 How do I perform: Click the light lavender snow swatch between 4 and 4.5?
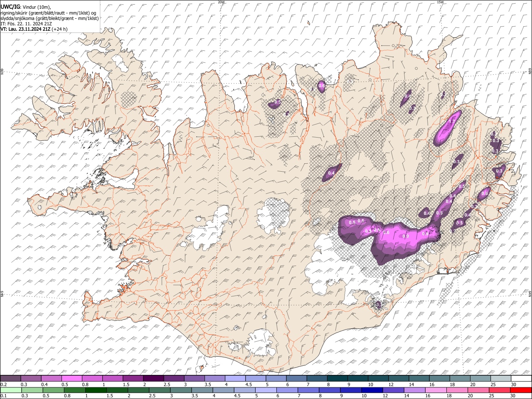coord(235,379)
